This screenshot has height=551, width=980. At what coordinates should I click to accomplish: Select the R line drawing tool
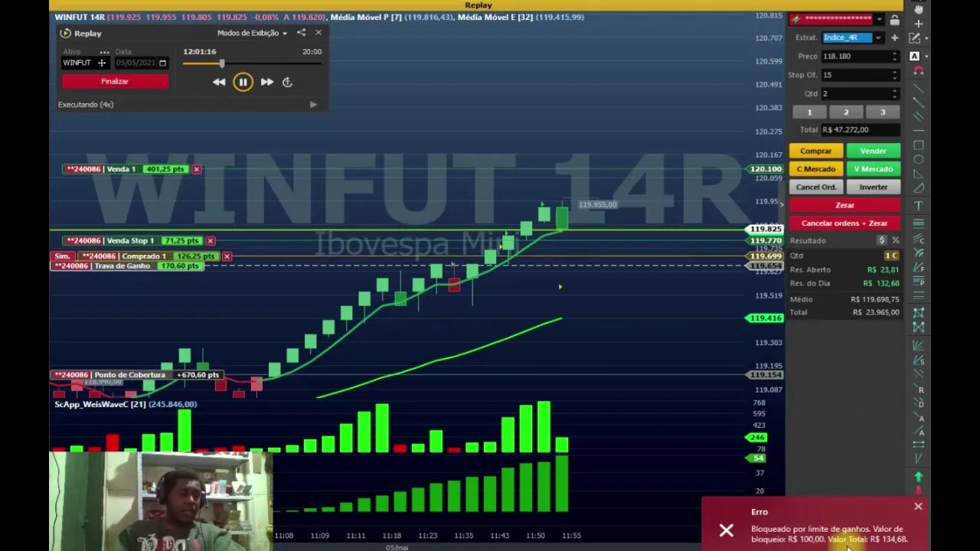[919, 390]
